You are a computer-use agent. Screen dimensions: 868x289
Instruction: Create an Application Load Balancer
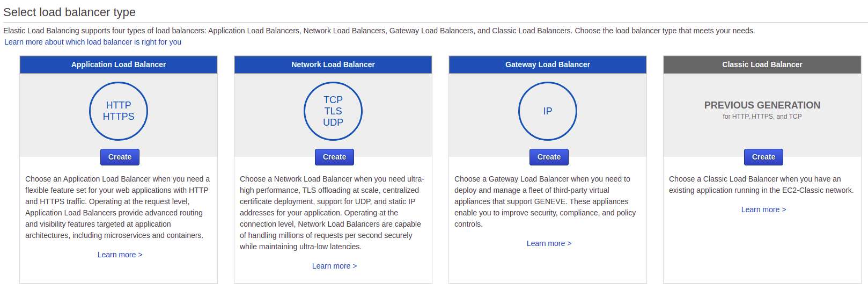click(120, 157)
